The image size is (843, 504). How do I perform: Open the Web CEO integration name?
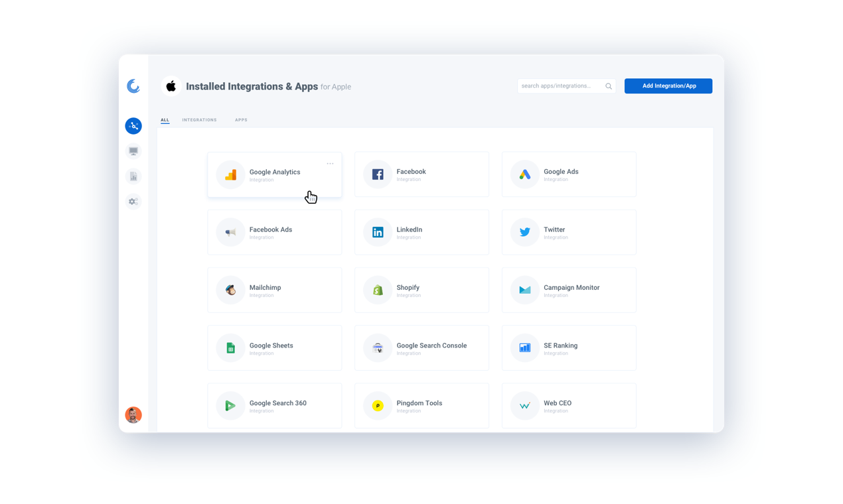click(x=558, y=403)
